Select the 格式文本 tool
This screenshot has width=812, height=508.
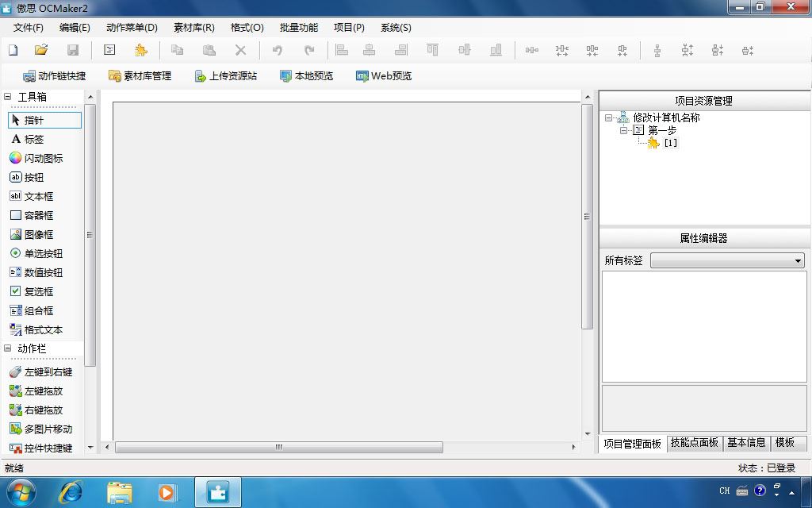coord(36,329)
